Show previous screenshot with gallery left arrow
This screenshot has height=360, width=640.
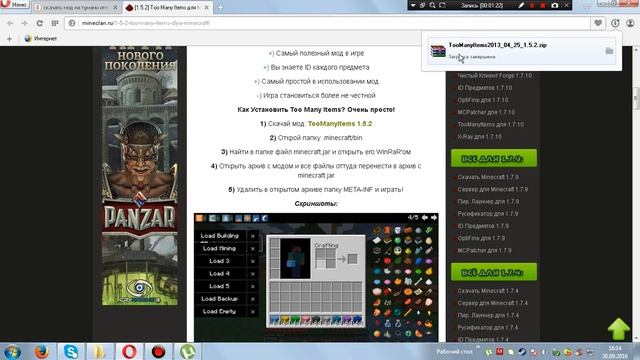tap(425, 218)
